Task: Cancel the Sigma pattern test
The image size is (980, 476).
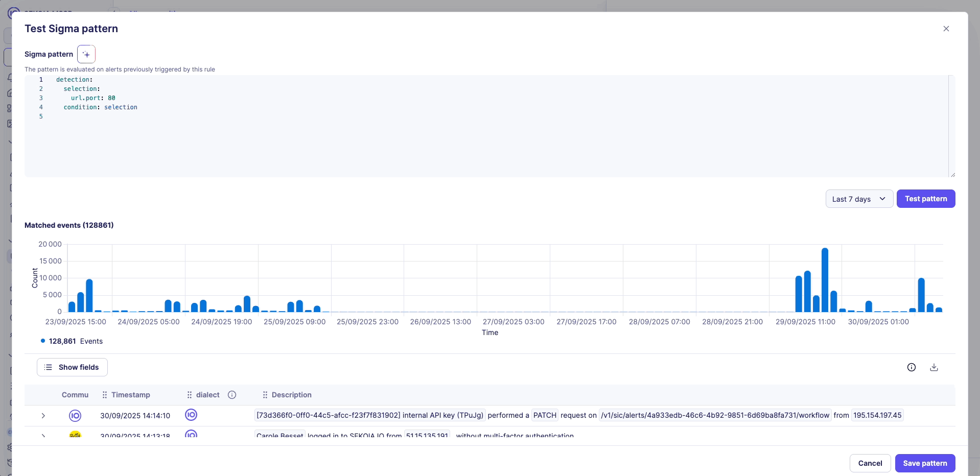Action: click(x=870, y=463)
